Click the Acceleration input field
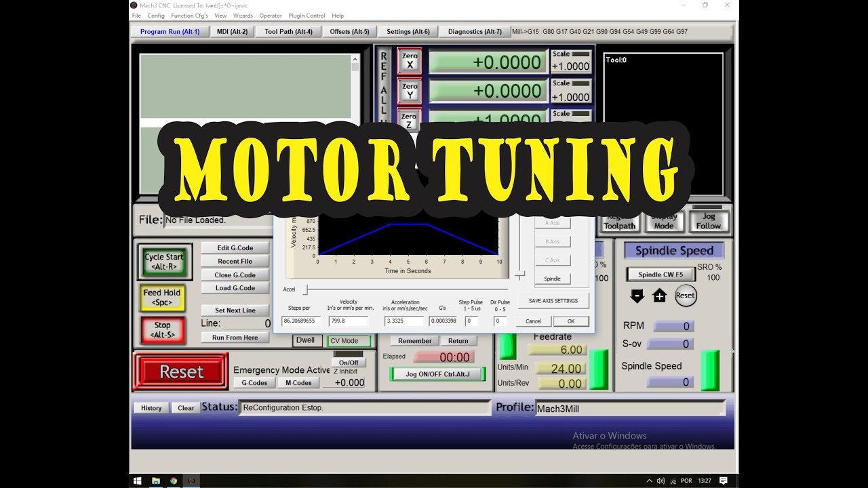 [x=403, y=321]
